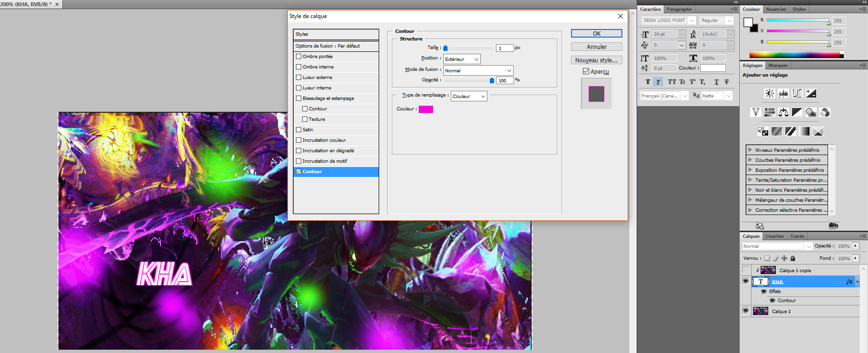Add a Photo Filter adjustment

coord(811,112)
